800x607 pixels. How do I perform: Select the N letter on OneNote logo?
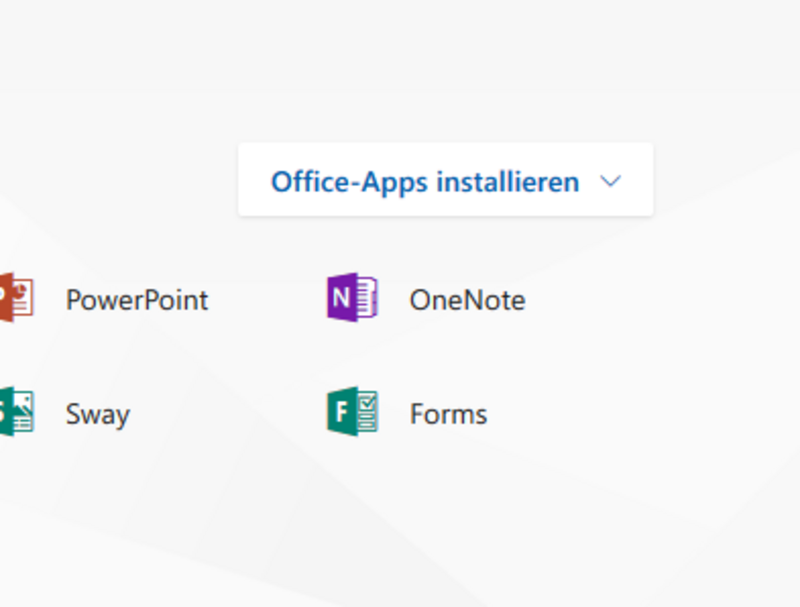click(x=341, y=297)
